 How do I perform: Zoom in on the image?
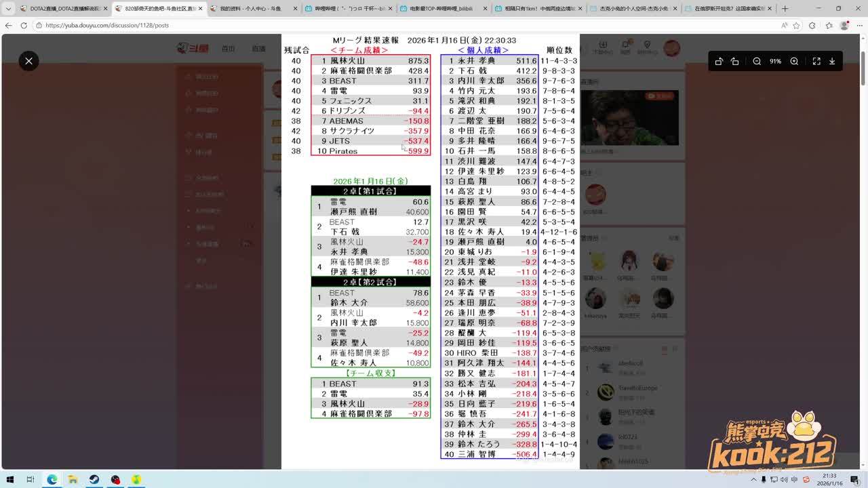tap(794, 61)
